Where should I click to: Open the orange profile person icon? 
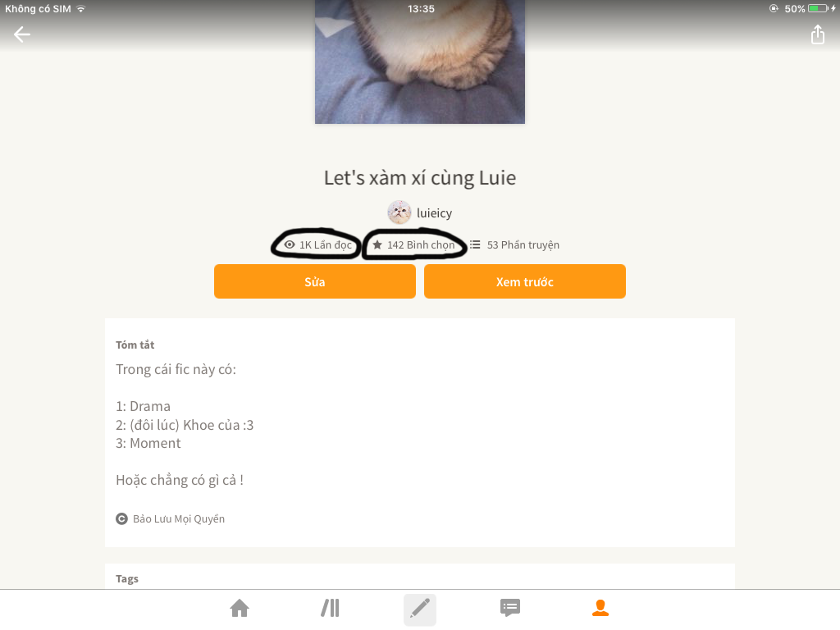click(x=600, y=608)
